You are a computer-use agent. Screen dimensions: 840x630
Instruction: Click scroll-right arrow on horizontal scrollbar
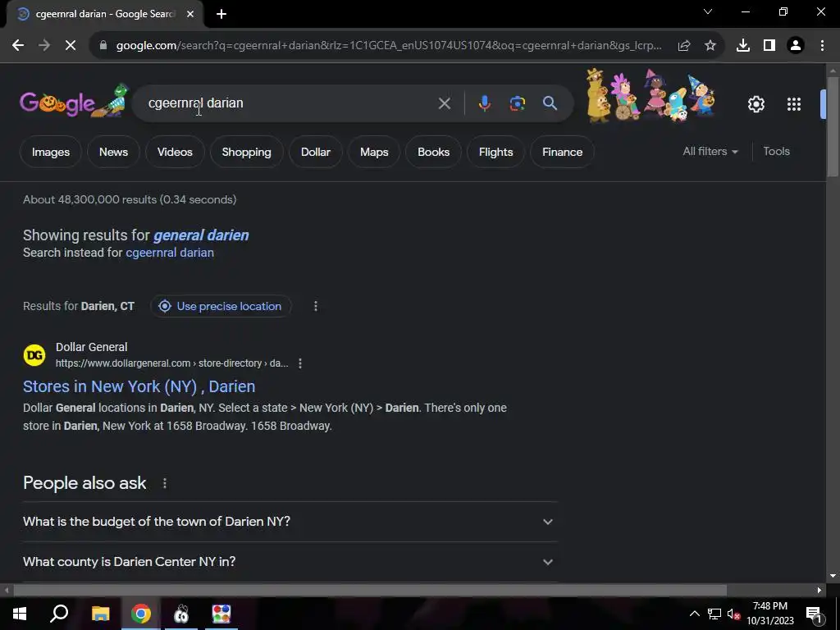[x=819, y=591]
